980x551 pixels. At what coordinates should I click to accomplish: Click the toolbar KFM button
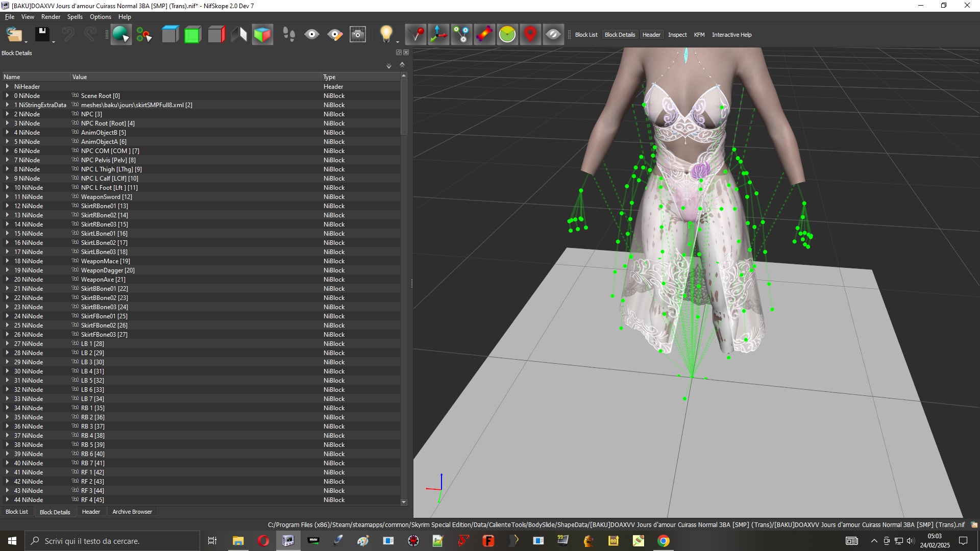(x=699, y=35)
